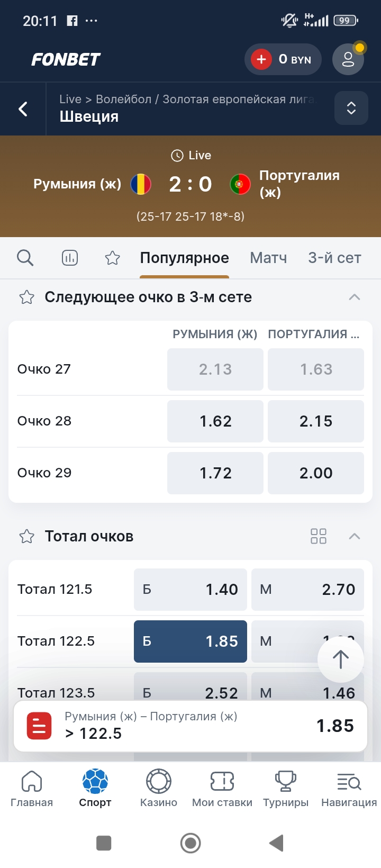Toggle the favorites star filter near the tabs
The height and width of the screenshot is (868, 381).
[112, 258]
